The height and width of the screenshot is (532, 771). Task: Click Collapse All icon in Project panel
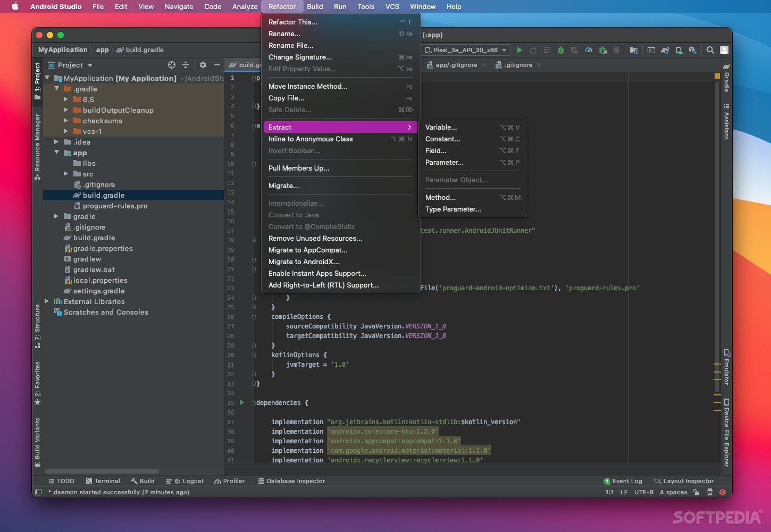186,65
